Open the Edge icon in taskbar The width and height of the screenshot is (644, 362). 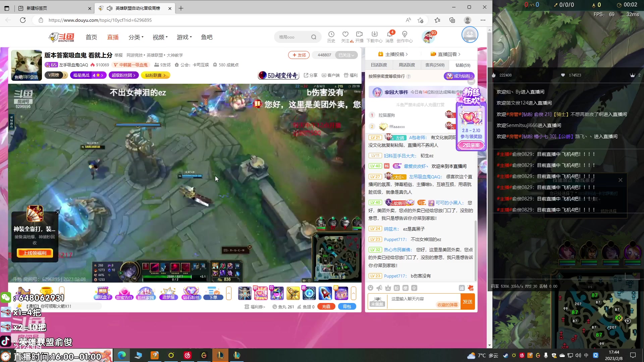pyautogui.click(x=122, y=355)
